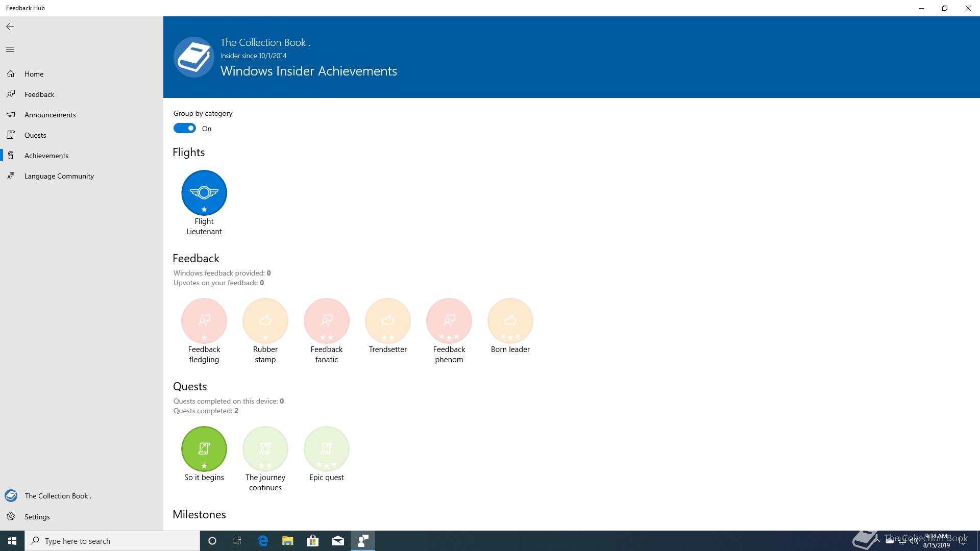Click the Announcements megaphone icon
980x551 pixels.
11,115
